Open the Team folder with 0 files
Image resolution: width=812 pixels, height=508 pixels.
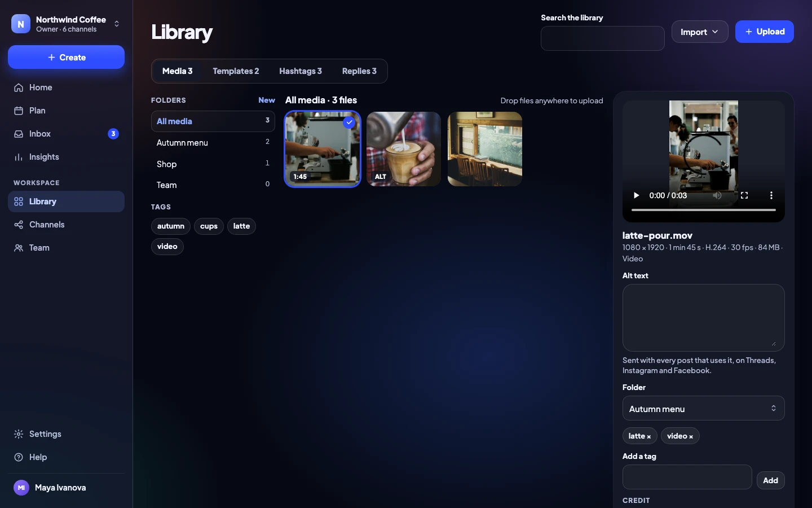click(213, 185)
